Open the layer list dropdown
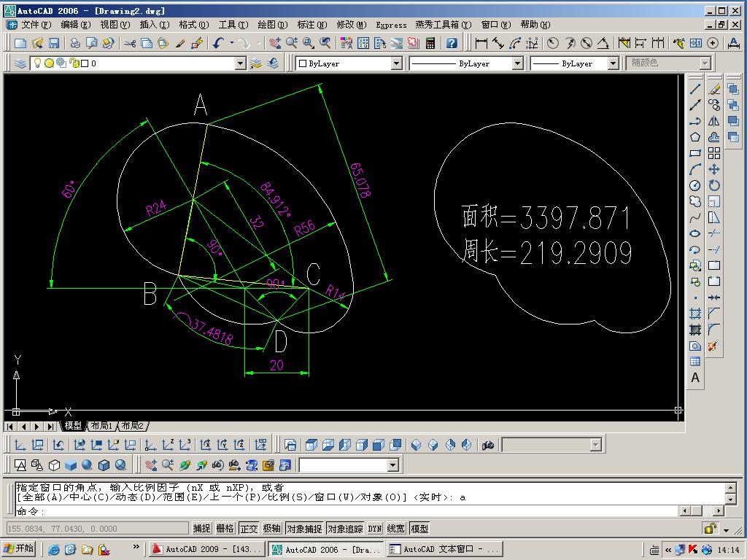The height and width of the screenshot is (560, 747). (x=241, y=63)
